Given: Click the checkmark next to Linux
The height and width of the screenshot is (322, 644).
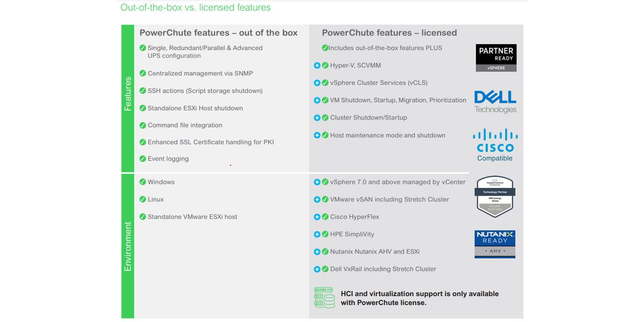Looking at the screenshot, I should (x=143, y=199).
